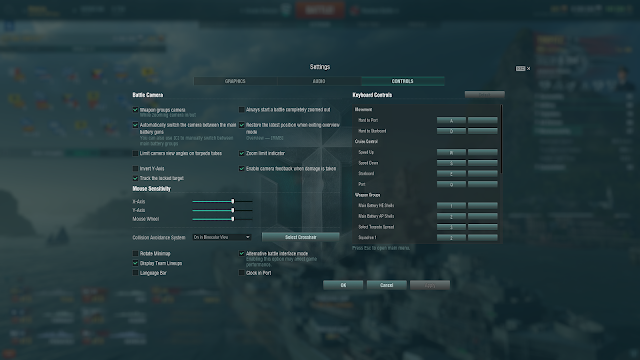Disable Weapon groups camera checkbox
The image size is (640, 360).
pos(135,110)
